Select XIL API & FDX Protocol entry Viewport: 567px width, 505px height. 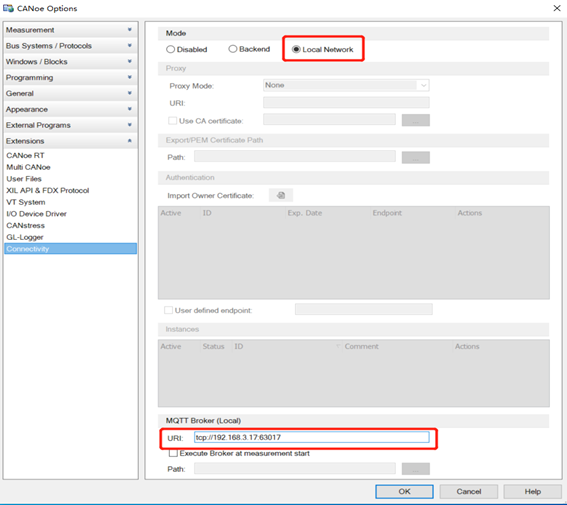tap(47, 191)
